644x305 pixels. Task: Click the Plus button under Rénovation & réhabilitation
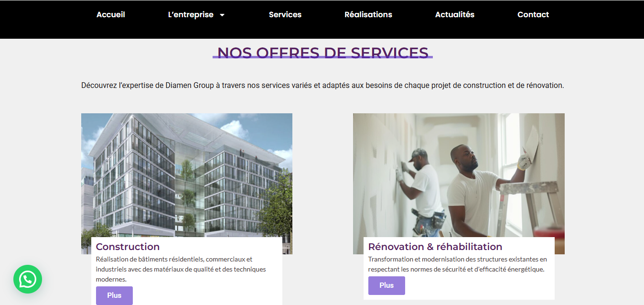tap(386, 285)
